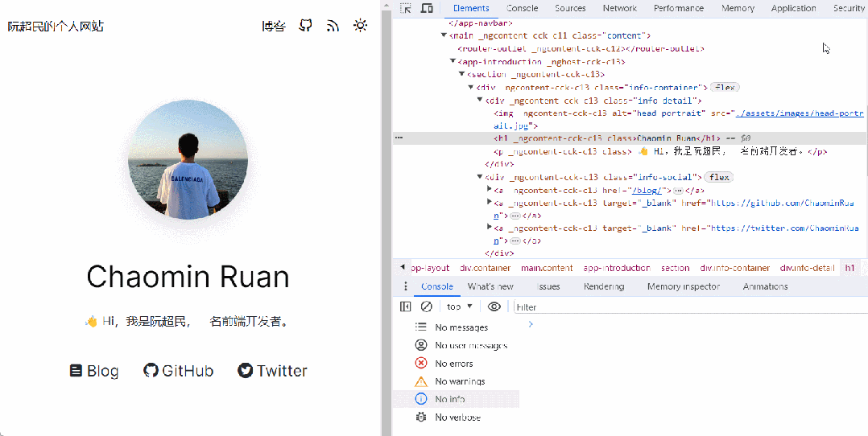
Task: Open the Animations drawer tab
Action: point(765,286)
